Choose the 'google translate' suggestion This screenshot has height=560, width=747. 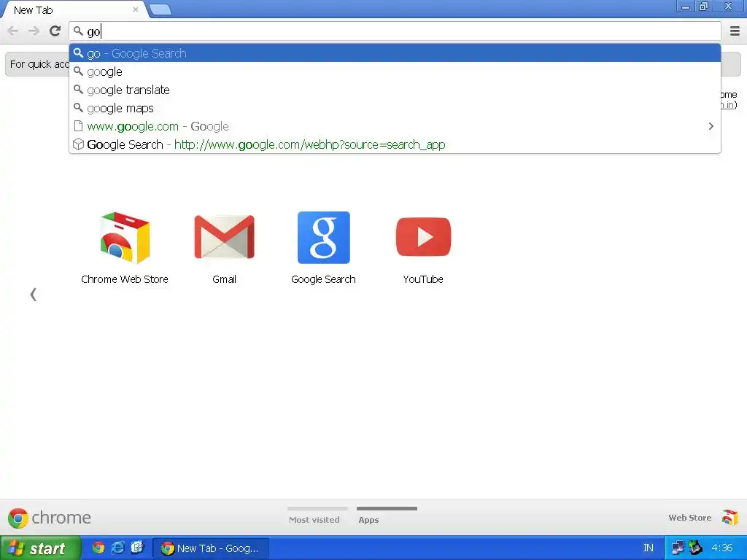(x=395, y=90)
